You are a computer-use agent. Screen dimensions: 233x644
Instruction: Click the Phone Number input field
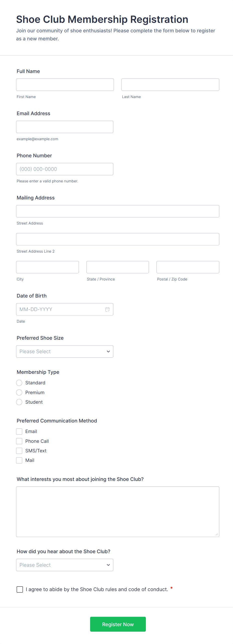pos(65,169)
